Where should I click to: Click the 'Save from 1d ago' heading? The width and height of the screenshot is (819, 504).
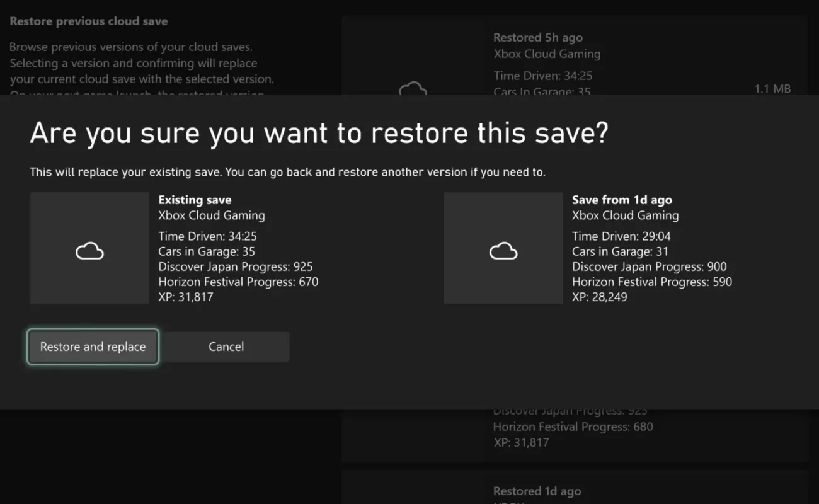tap(622, 200)
